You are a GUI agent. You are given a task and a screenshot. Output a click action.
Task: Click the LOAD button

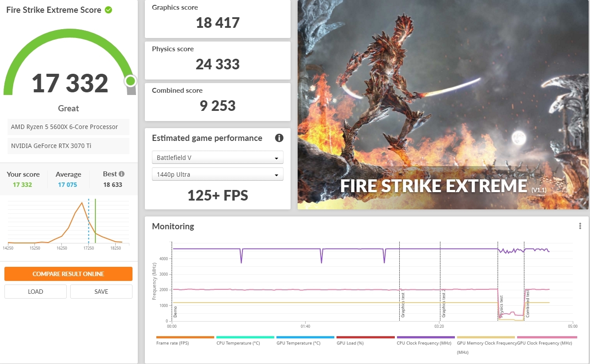[x=35, y=292]
